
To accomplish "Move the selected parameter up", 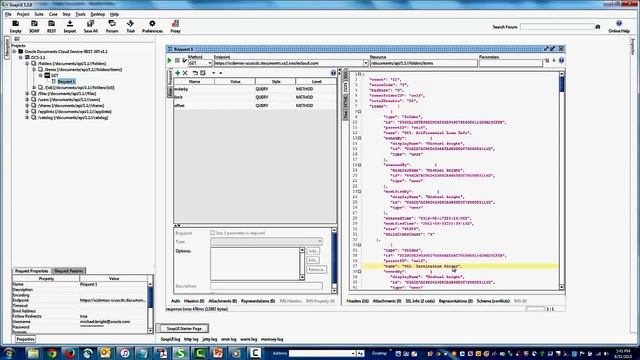I will [221, 73].
